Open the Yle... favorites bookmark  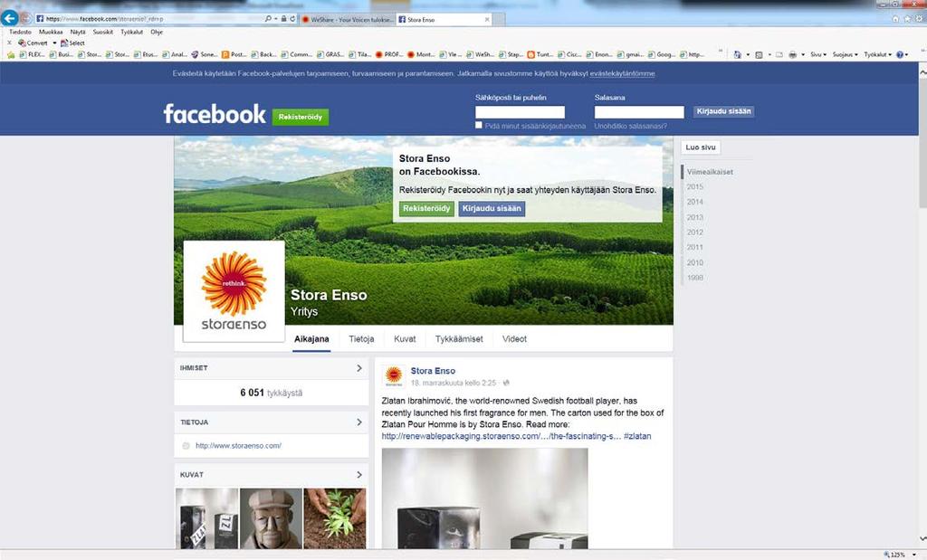pyautogui.click(x=451, y=55)
